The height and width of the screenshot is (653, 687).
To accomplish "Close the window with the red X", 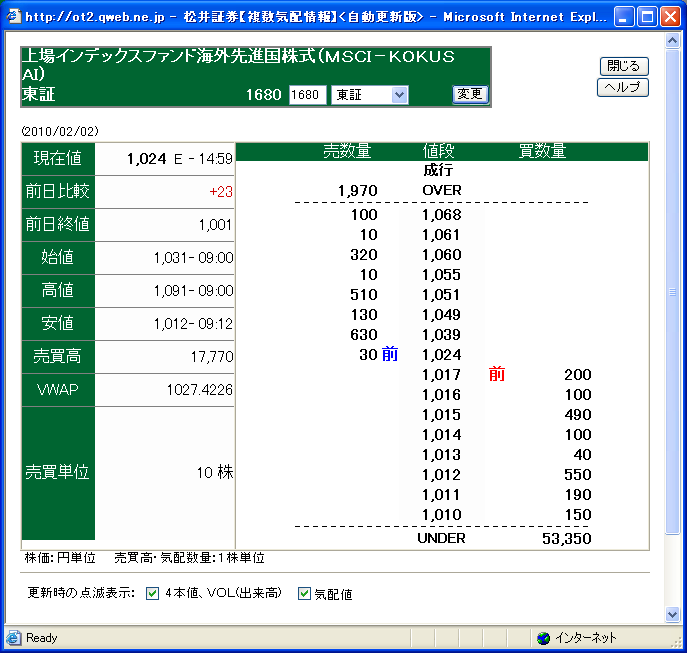I will [670, 16].
